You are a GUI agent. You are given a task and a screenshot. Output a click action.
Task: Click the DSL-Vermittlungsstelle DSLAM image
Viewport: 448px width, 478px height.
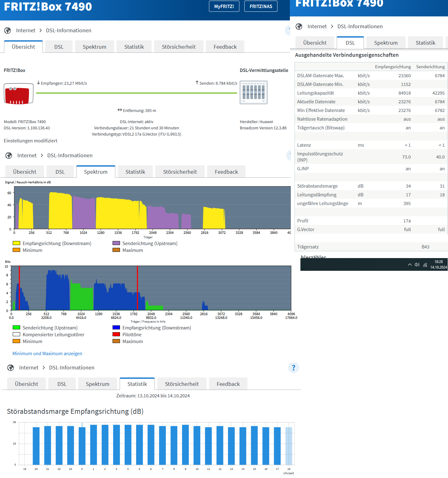254,92
